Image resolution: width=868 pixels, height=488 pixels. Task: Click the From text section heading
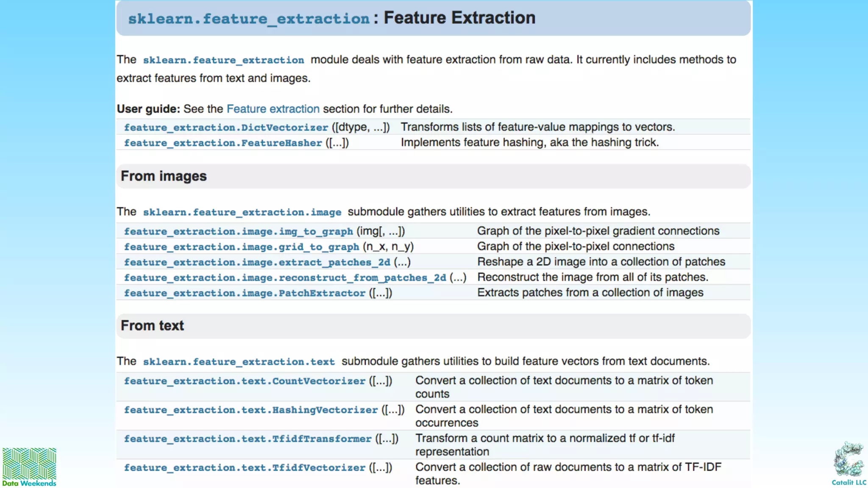click(x=152, y=326)
